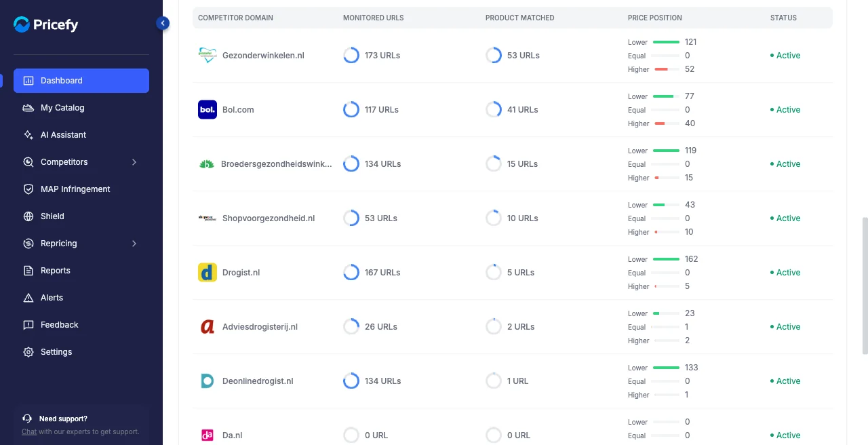Screen dimensions: 868x445
Task: Click the Status column header
Action: 783,18
